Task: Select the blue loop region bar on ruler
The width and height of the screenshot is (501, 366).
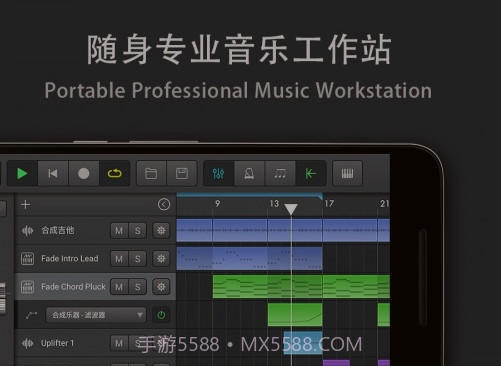Action: 249,195
